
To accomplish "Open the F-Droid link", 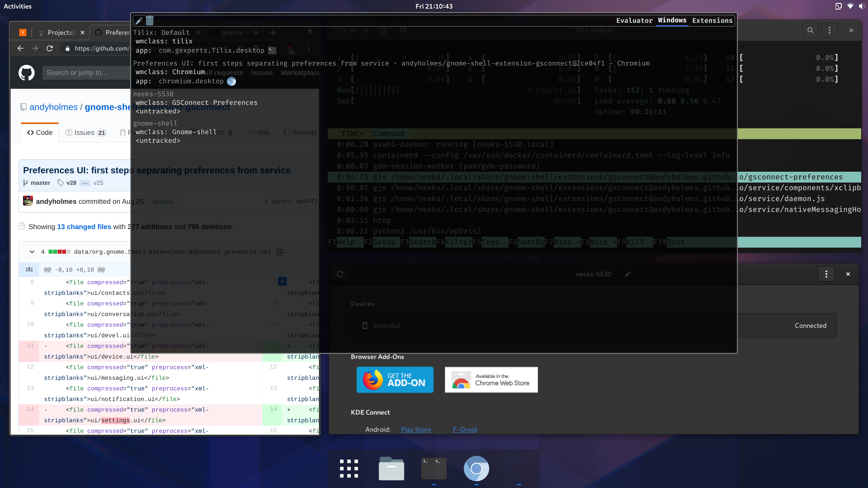I will click(x=465, y=429).
